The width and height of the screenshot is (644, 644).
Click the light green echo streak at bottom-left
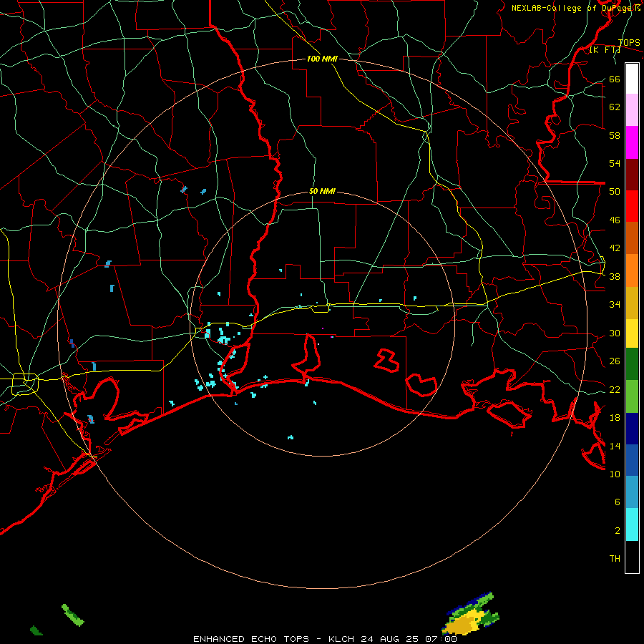[x=73, y=615]
